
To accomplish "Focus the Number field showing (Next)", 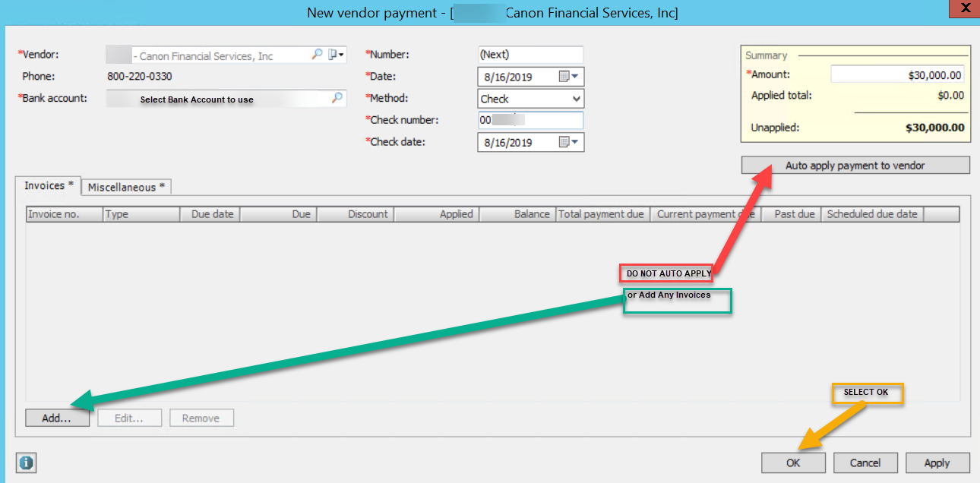I will pyautogui.click(x=530, y=55).
